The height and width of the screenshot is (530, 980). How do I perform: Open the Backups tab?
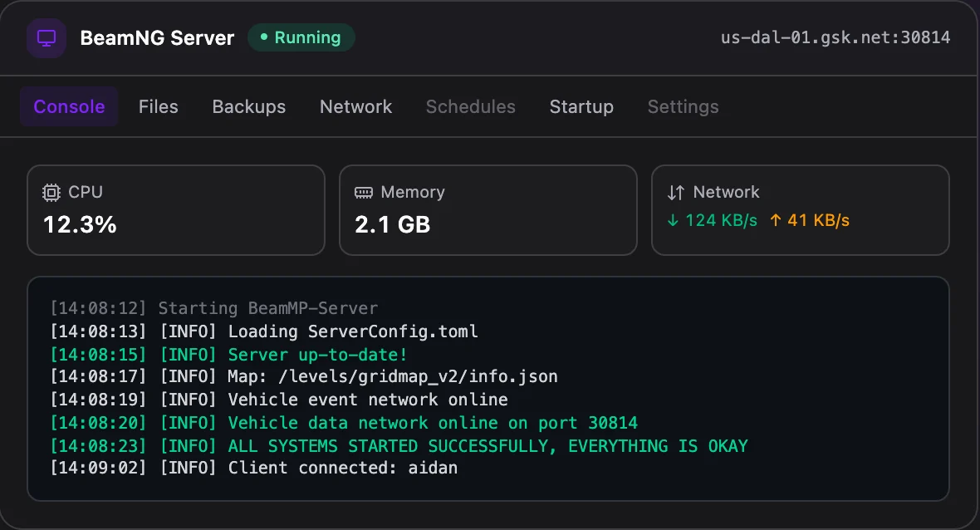click(249, 107)
